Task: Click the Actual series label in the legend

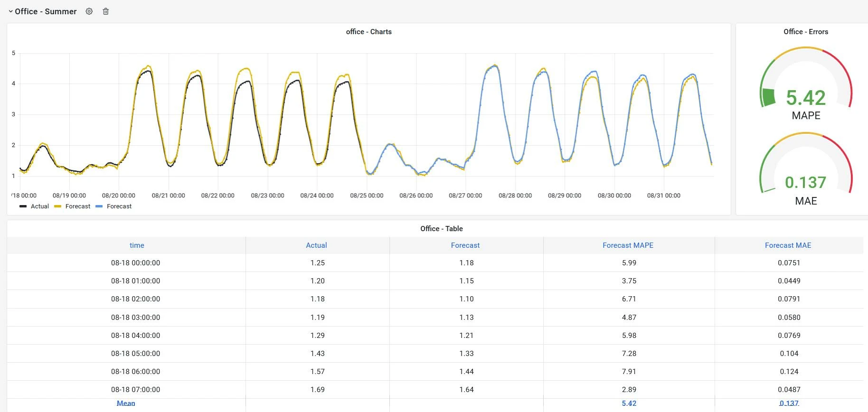Action: [40, 206]
